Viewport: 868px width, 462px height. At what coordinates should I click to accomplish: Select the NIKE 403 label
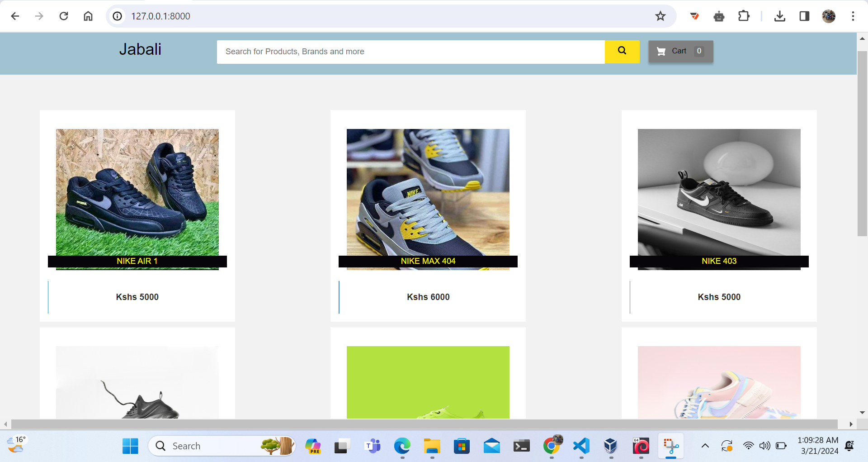pos(719,261)
